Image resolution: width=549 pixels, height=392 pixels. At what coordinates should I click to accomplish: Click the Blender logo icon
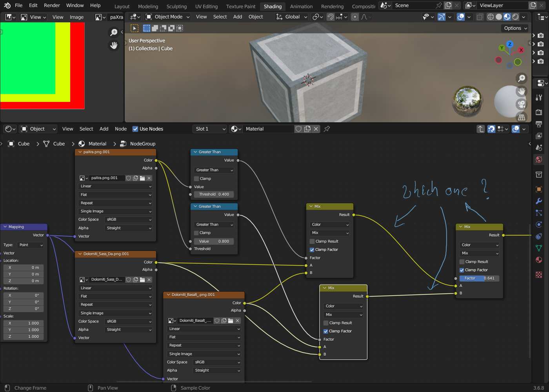7,5
